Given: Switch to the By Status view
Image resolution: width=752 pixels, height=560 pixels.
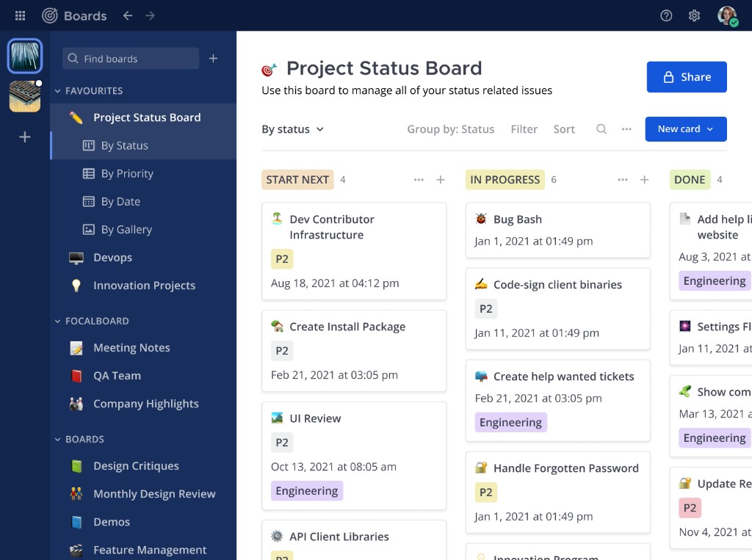Looking at the screenshot, I should click(x=143, y=145).
